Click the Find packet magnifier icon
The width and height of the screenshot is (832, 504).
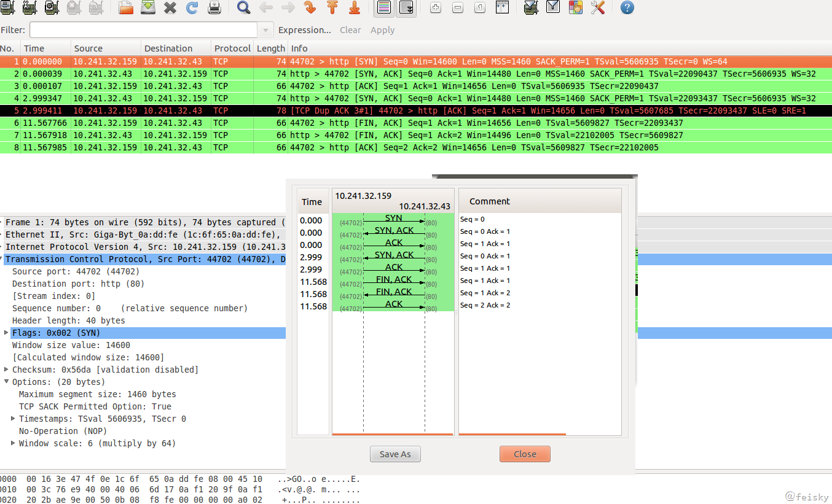point(244,8)
